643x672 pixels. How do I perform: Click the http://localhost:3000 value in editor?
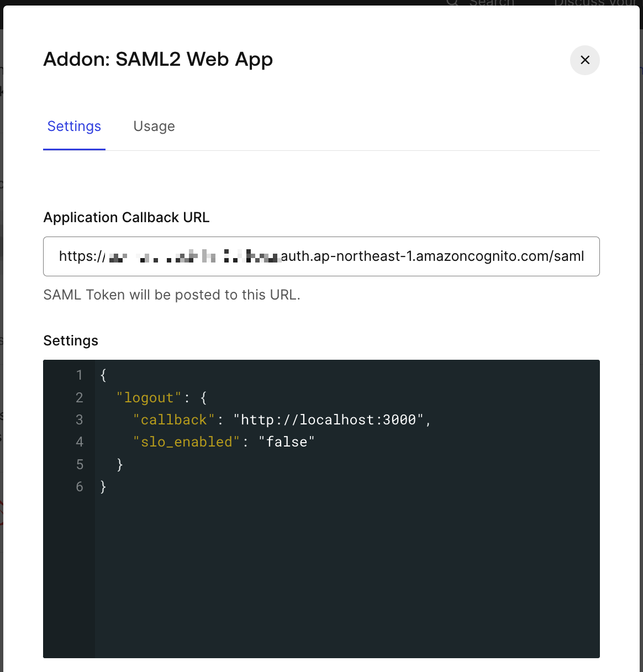point(329,420)
